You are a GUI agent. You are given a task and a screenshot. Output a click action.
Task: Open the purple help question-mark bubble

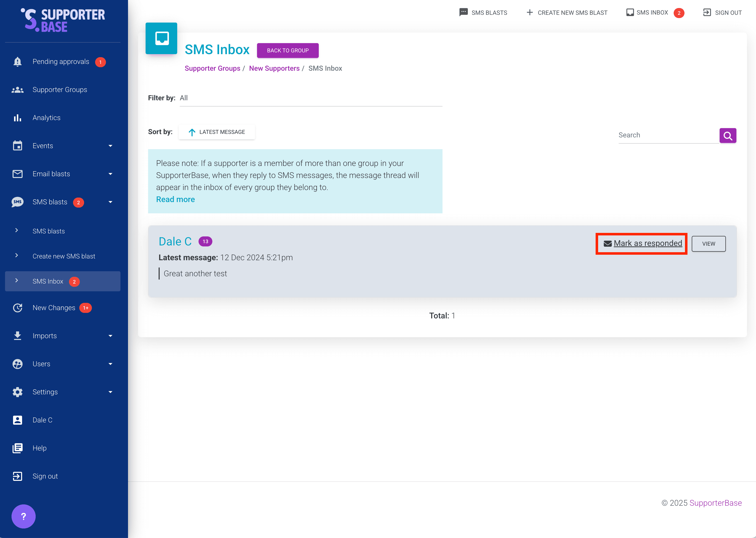(x=23, y=516)
